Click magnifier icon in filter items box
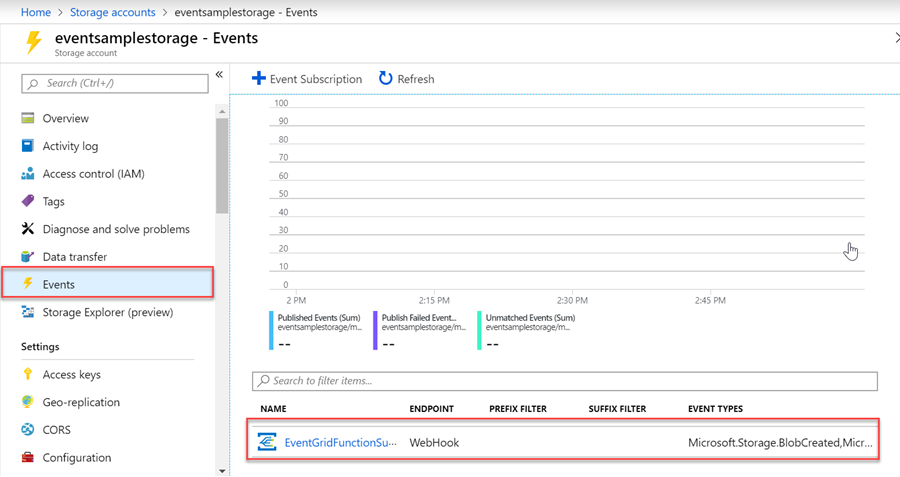Image resolution: width=900 pixels, height=477 pixels. tap(263, 381)
